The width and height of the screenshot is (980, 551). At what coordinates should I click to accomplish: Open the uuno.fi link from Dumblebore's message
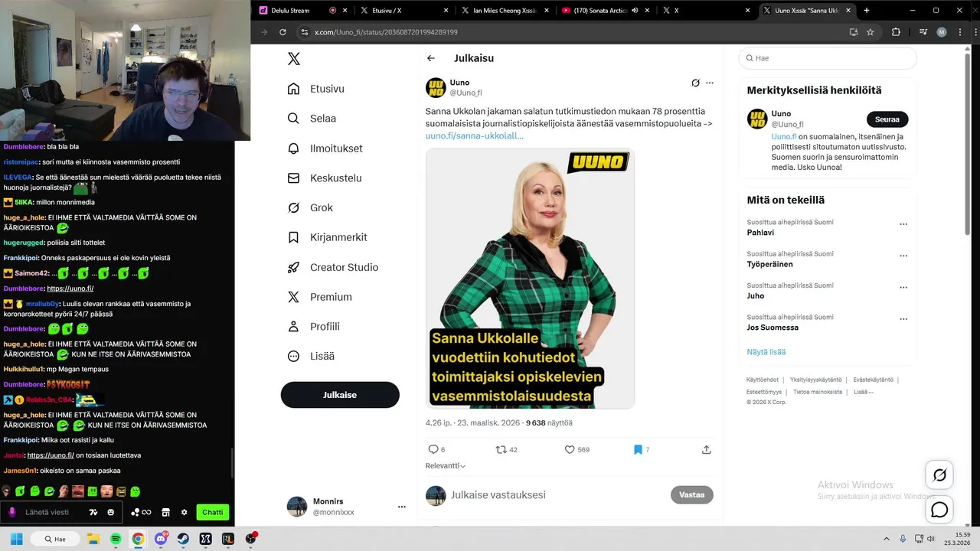click(x=70, y=289)
